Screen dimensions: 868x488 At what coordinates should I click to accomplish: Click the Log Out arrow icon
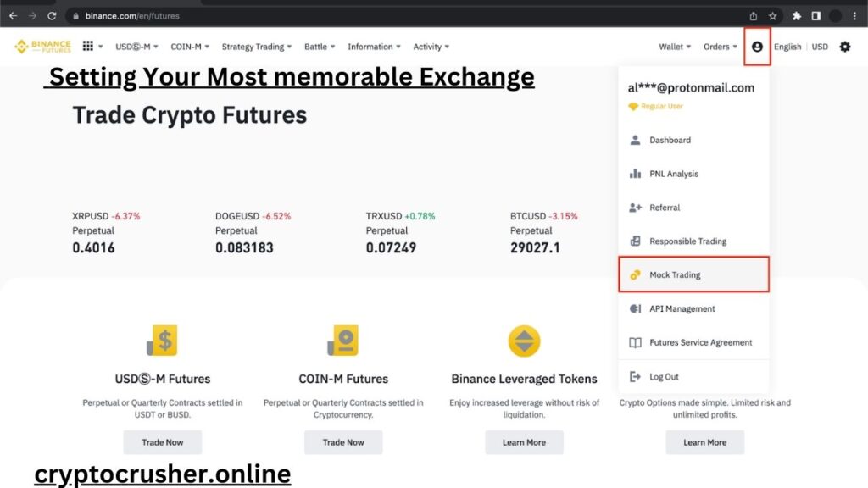tap(635, 377)
